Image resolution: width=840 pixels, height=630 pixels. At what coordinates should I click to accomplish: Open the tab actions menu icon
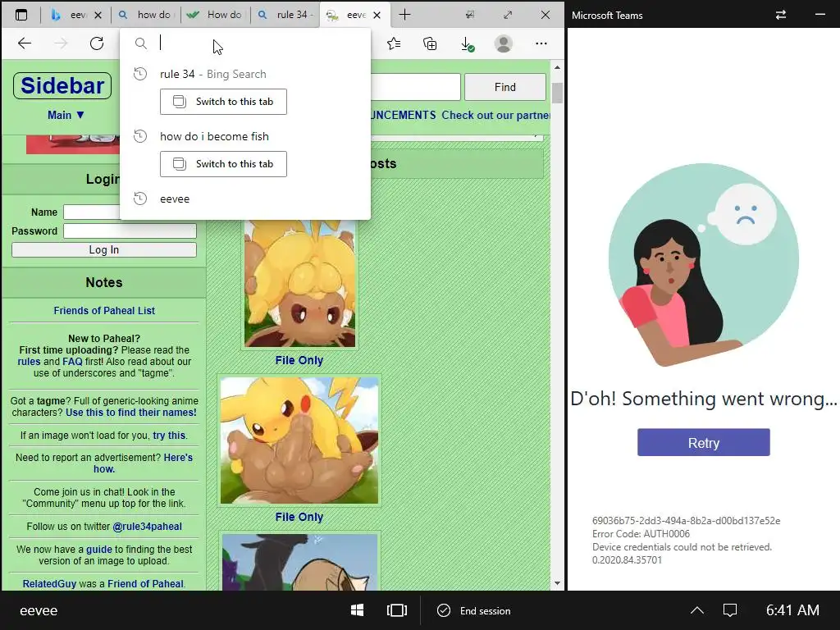click(21, 15)
